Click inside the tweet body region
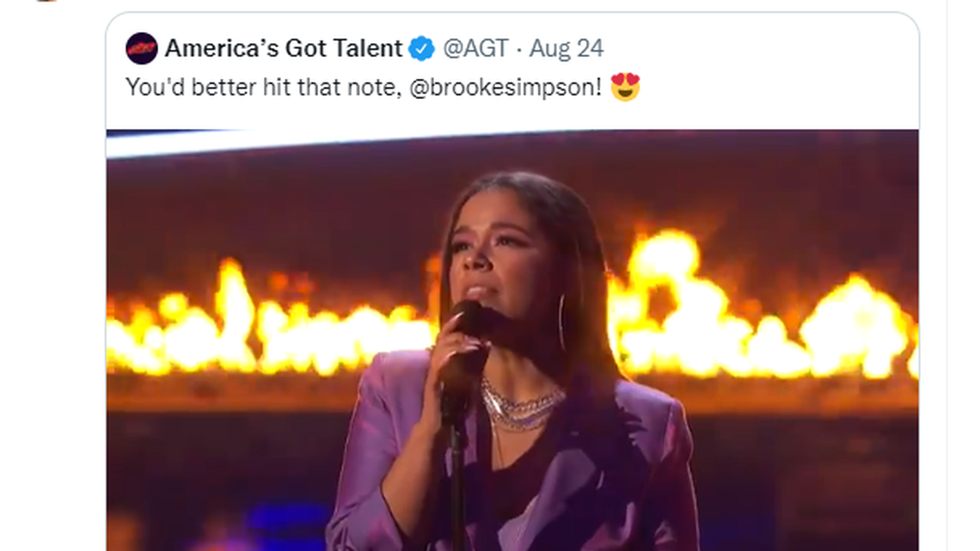Image resolution: width=980 pixels, height=551 pixels. click(x=344, y=87)
